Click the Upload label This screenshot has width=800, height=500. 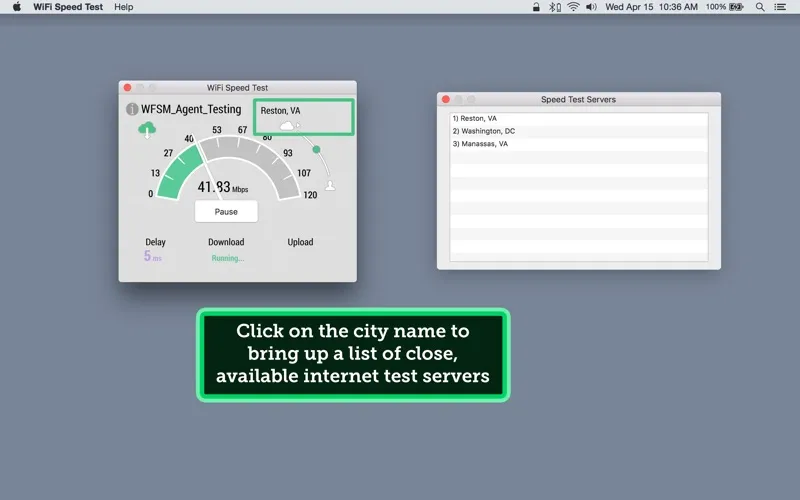point(300,242)
